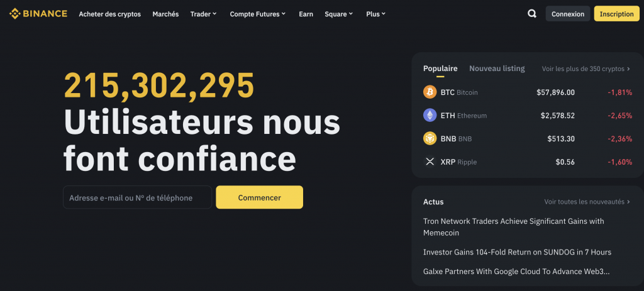Click the XRP Ripple icon
The image size is (644, 291).
tap(430, 162)
